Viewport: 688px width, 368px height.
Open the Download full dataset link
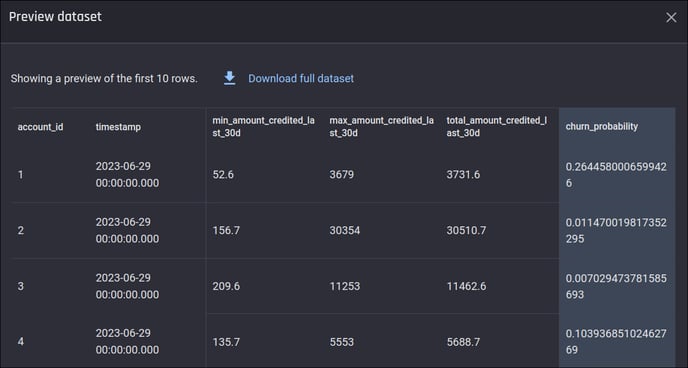(x=301, y=79)
